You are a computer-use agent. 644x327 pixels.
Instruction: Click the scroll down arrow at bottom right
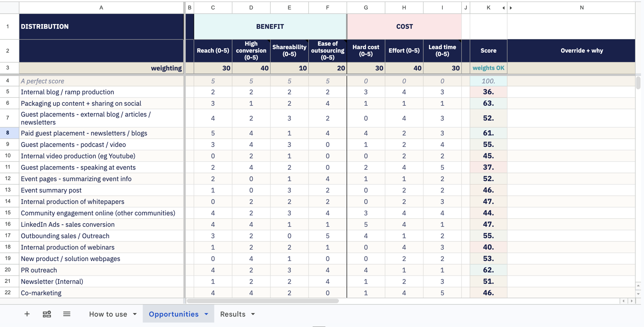[x=638, y=294]
